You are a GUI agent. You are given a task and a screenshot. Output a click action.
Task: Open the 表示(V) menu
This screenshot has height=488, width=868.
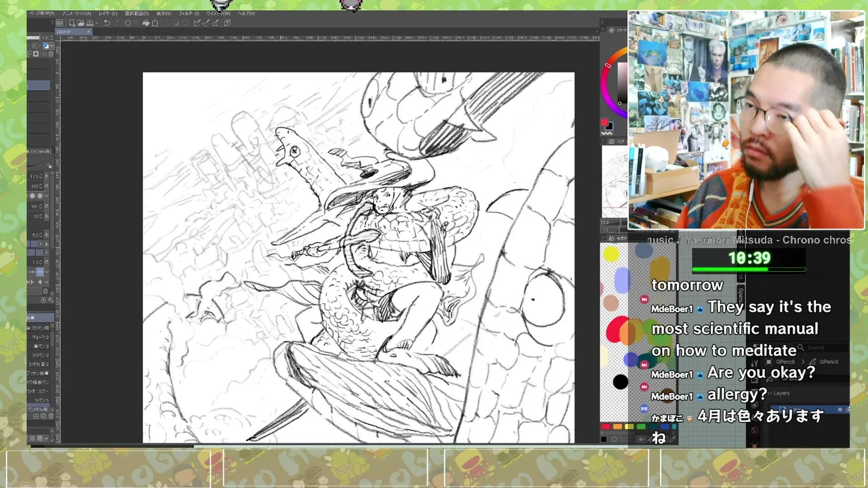click(x=164, y=14)
